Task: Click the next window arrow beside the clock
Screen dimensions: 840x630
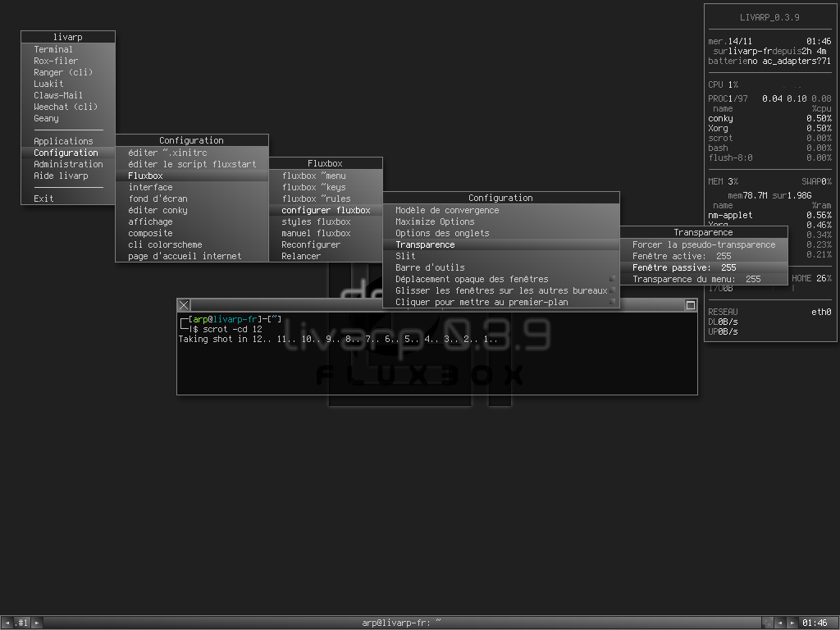Action: [792, 623]
